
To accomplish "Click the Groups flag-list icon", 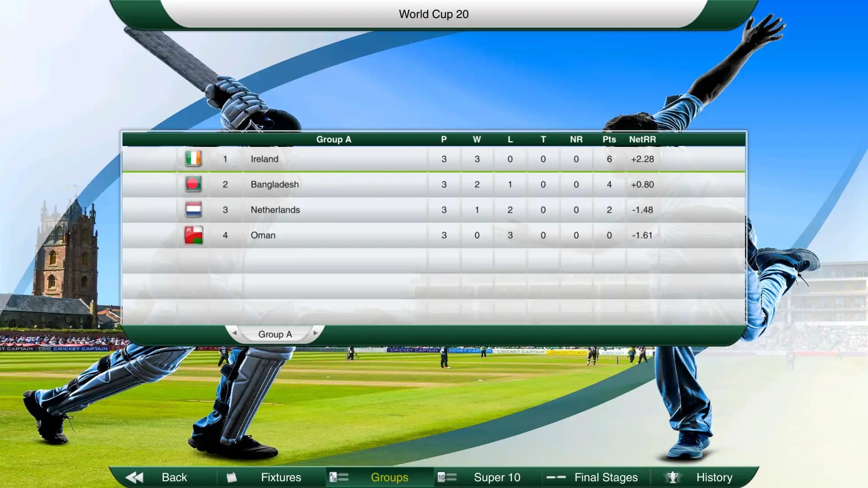I will click(338, 477).
